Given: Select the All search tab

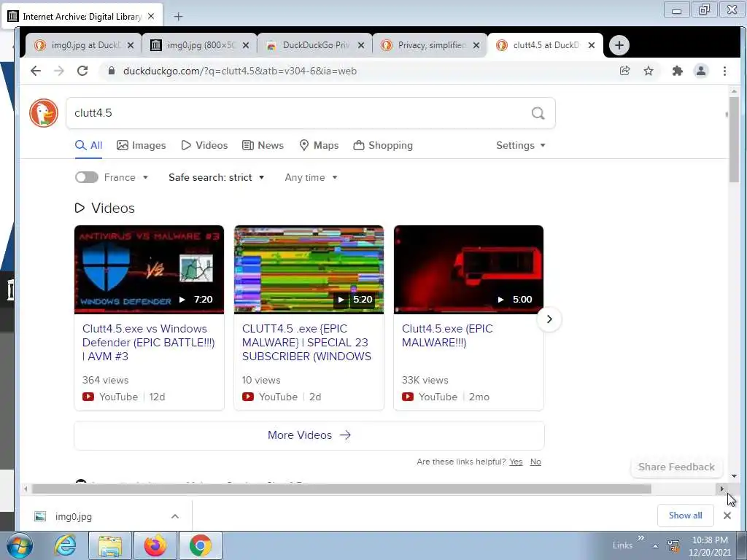Looking at the screenshot, I should 88,145.
